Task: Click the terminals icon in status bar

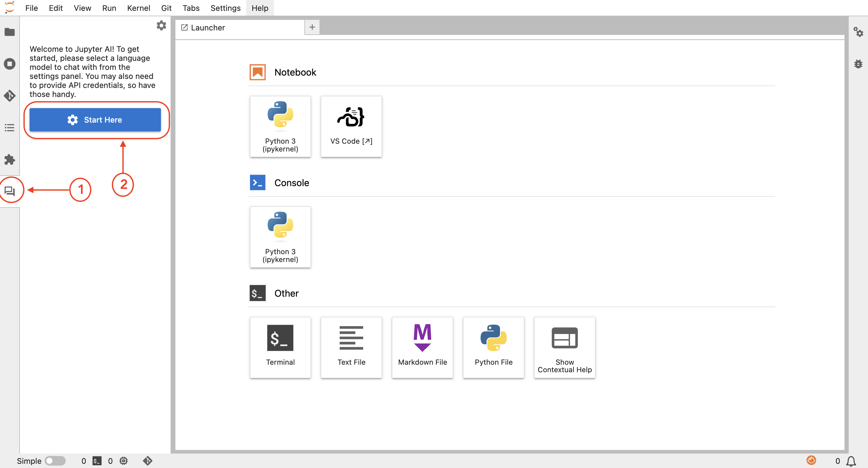Action: coord(97,461)
